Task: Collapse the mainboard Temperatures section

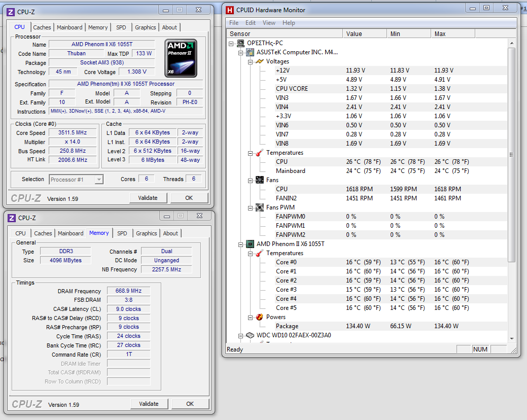Action: [x=250, y=153]
